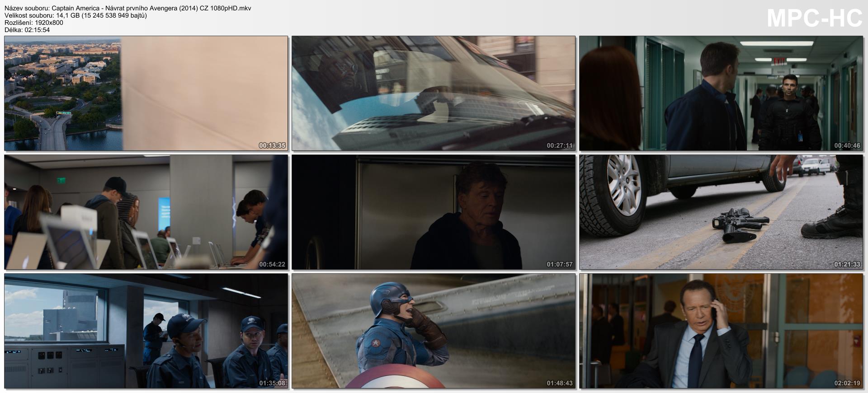Click the file name text line
868x393 pixels.
tap(128, 8)
